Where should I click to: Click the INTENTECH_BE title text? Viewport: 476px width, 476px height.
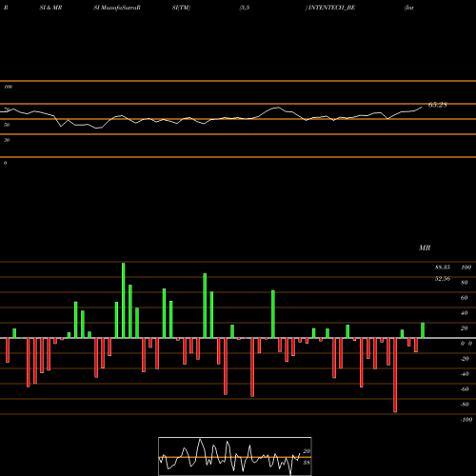331,8
